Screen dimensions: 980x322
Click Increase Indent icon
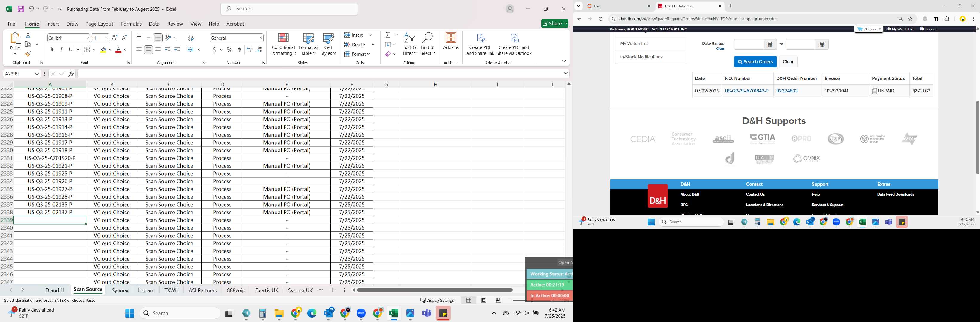pyautogui.click(x=177, y=50)
